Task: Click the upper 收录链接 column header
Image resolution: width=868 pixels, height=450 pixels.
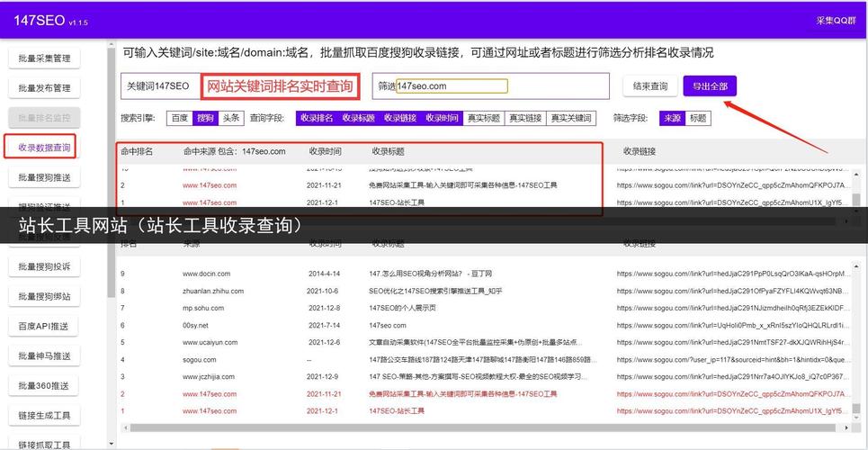Action: [640, 150]
